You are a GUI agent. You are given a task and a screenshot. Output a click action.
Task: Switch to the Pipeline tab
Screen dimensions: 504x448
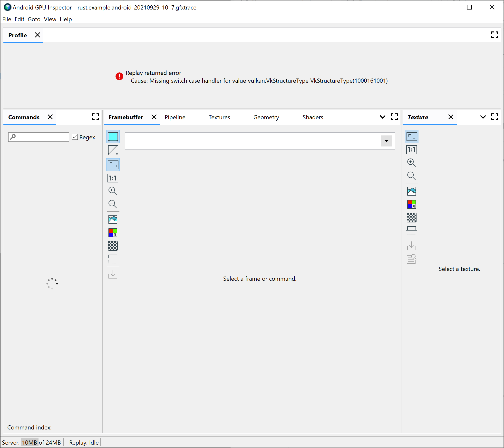(x=175, y=117)
